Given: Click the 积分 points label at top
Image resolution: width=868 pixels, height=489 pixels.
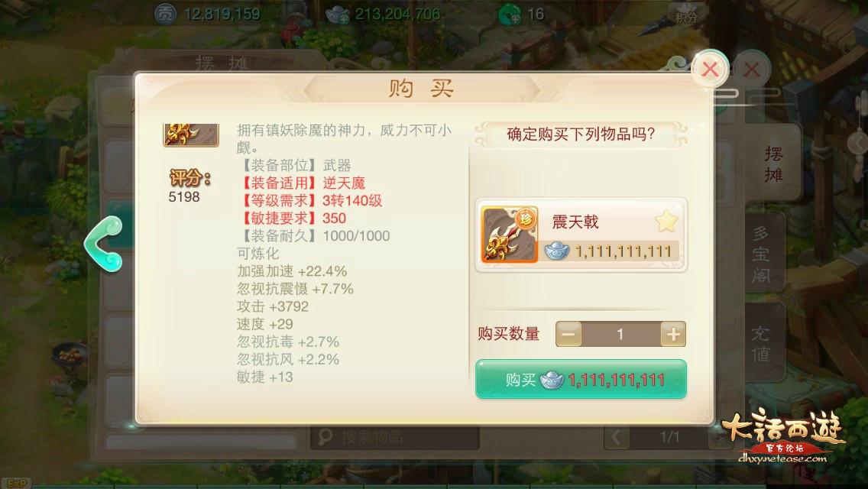Looking at the screenshot, I should pyautogui.click(x=686, y=17).
